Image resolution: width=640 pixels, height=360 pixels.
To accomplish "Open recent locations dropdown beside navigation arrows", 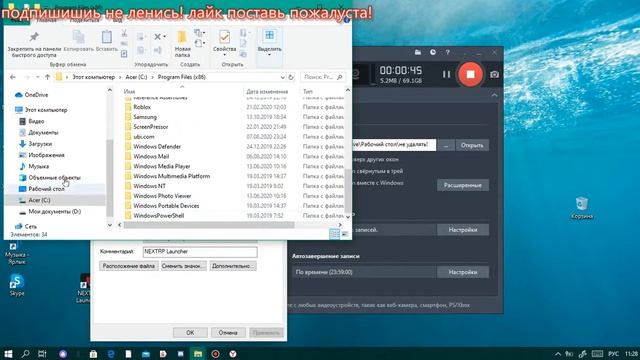I will click(x=38, y=77).
